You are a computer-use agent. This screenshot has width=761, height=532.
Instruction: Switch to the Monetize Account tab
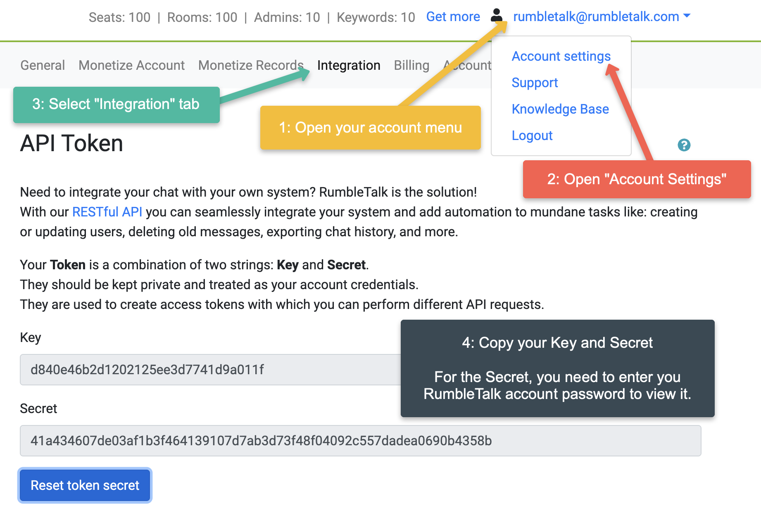[x=131, y=65]
